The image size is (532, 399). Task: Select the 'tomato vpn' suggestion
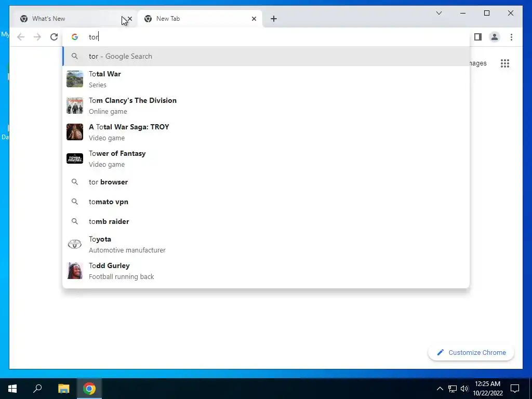point(266,202)
